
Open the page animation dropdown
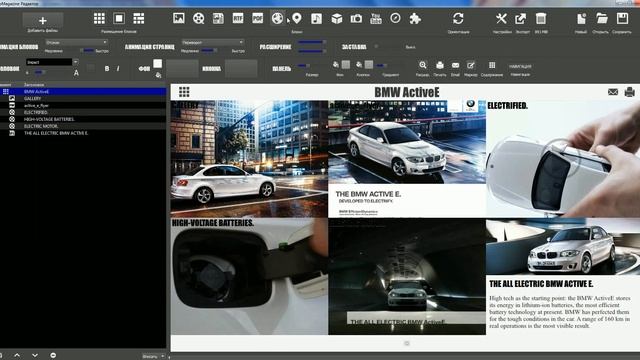[213, 42]
